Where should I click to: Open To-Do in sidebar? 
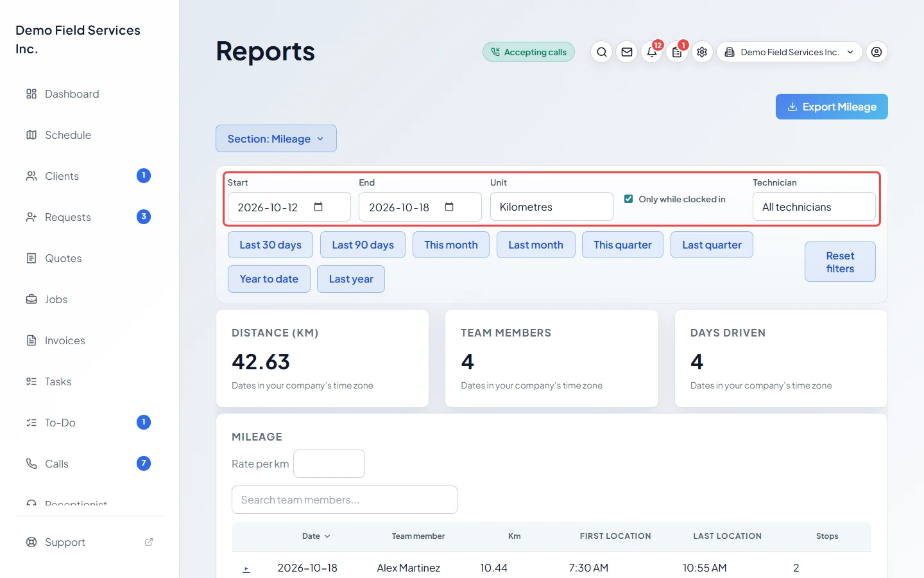pos(90,423)
